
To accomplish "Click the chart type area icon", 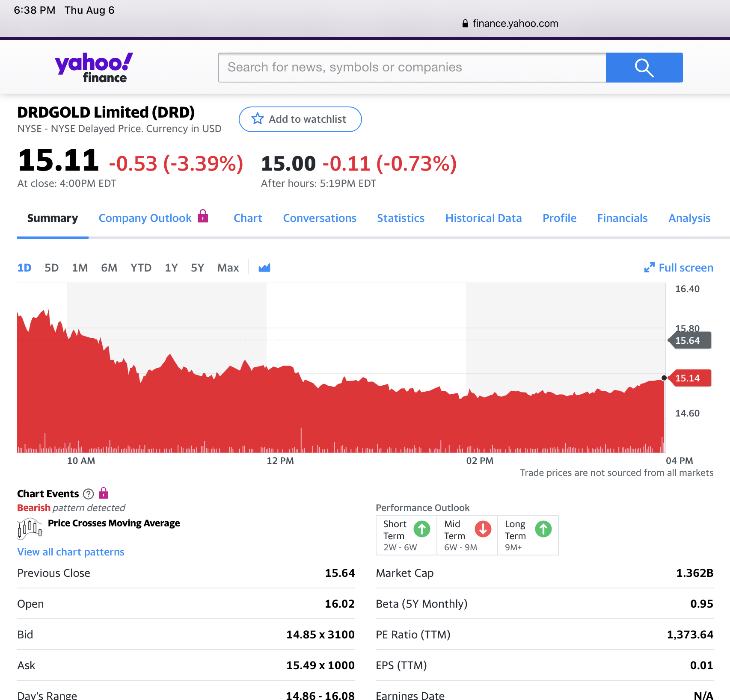I will click(x=264, y=268).
